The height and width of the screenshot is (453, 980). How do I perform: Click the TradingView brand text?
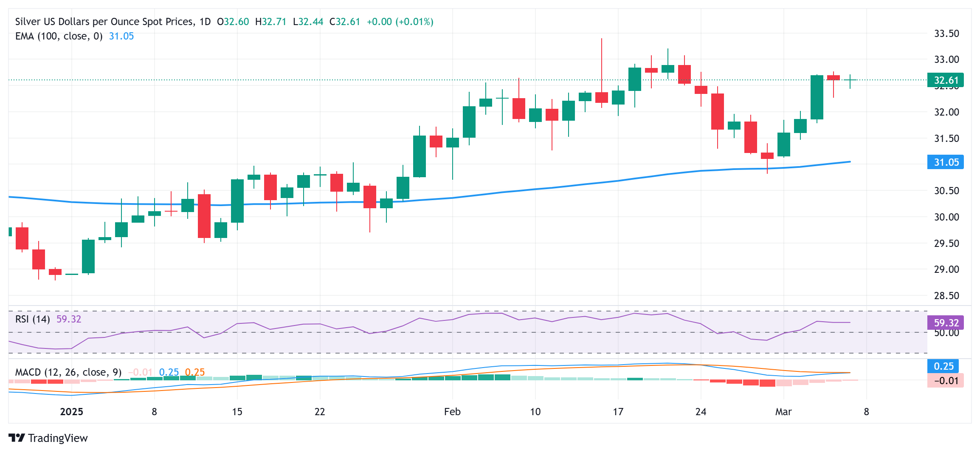[x=58, y=438]
